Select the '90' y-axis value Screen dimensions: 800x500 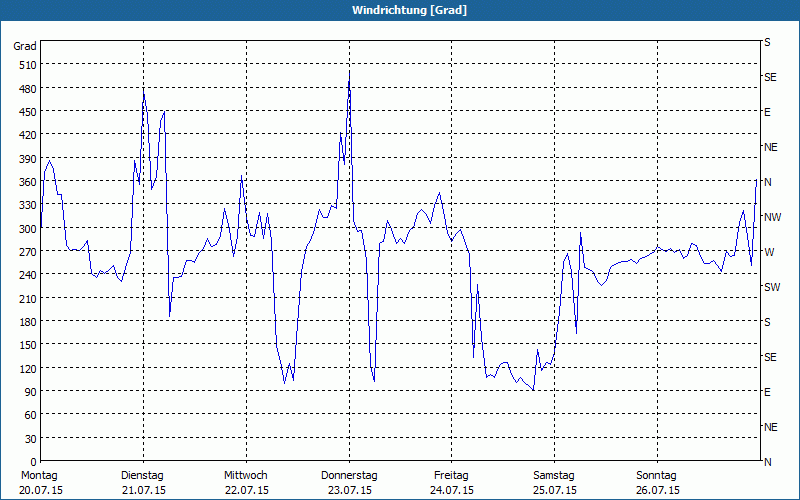click(31, 392)
